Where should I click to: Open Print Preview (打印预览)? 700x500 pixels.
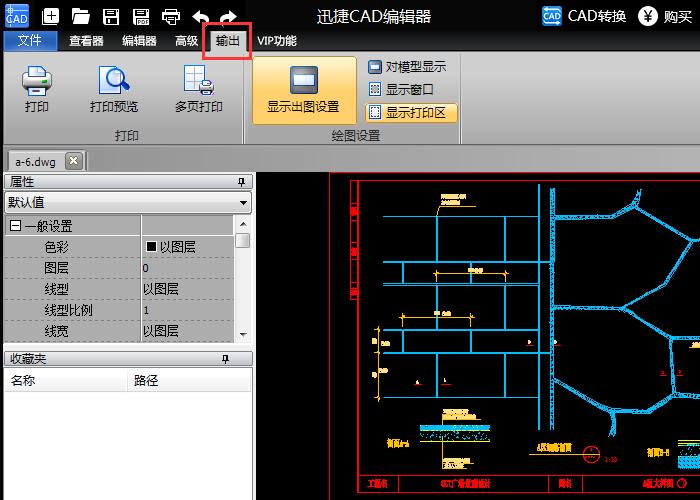pos(114,87)
